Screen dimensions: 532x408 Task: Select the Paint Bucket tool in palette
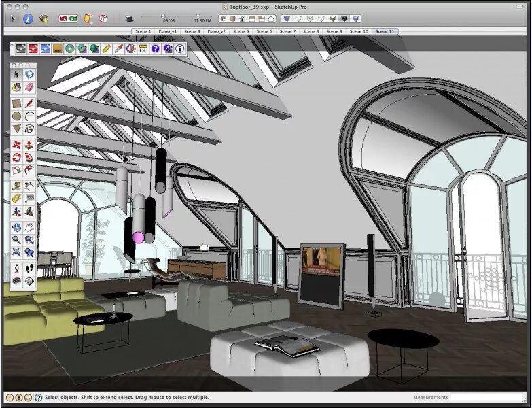[x=16, y=87]
